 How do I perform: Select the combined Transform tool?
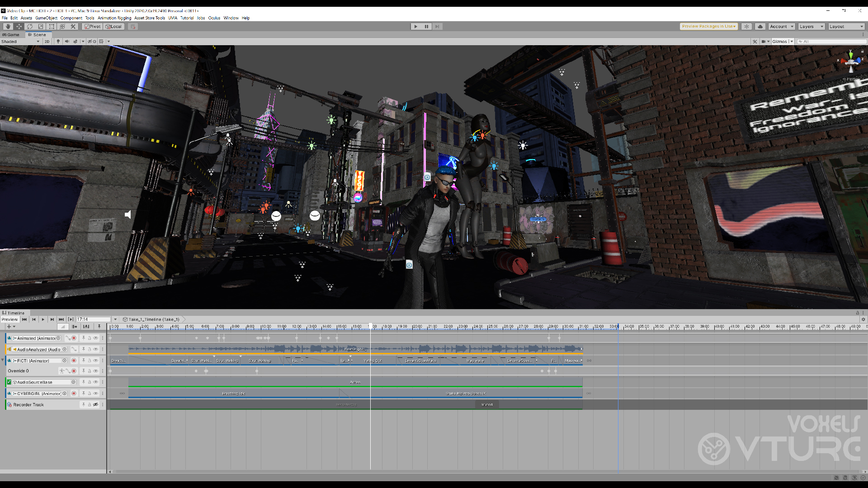coord(62,27)
